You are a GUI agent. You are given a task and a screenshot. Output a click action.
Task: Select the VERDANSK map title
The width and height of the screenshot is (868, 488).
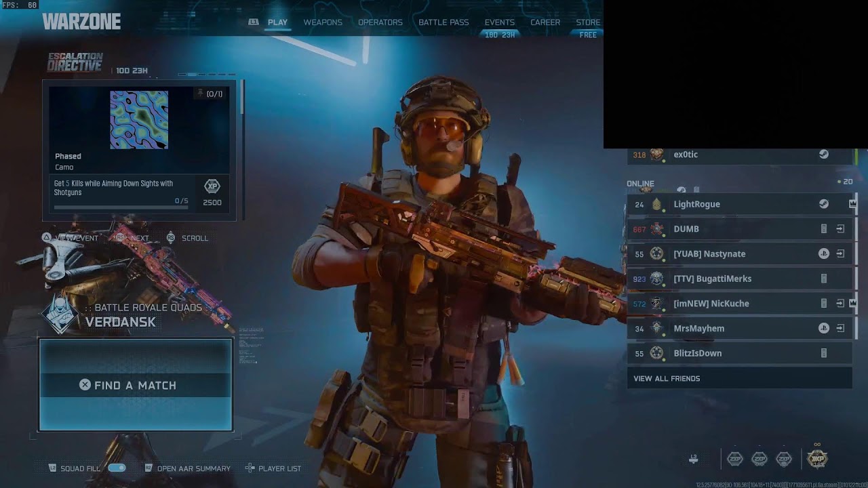tap(121, 322)
